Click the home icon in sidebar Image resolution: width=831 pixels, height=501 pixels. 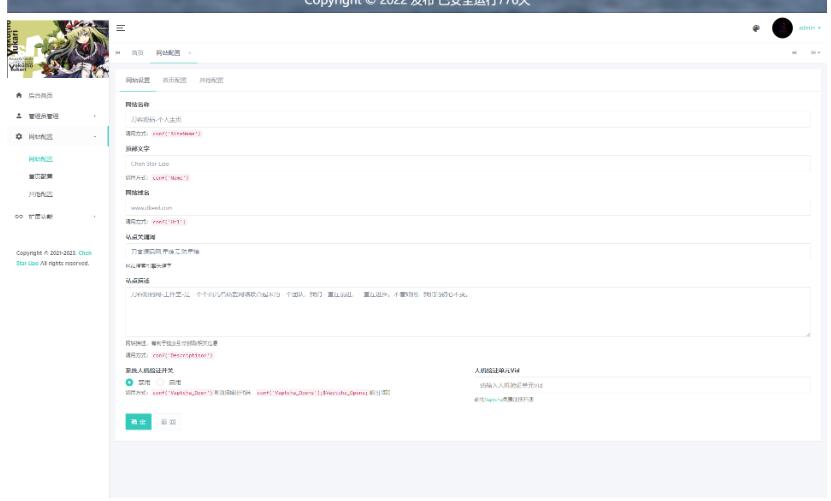(x=19, y=95)
